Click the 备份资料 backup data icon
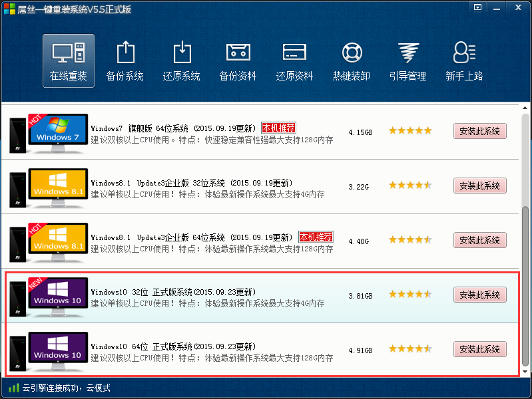Viewport: 532px width, 399px height. tap(238, 61)
